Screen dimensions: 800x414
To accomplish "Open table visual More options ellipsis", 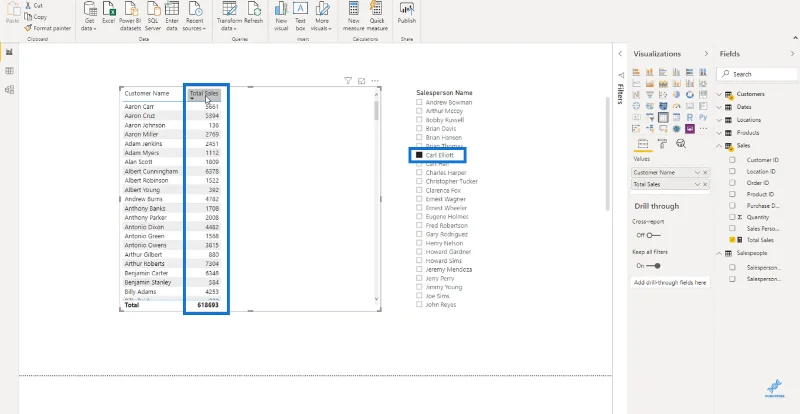I will 375,81.
